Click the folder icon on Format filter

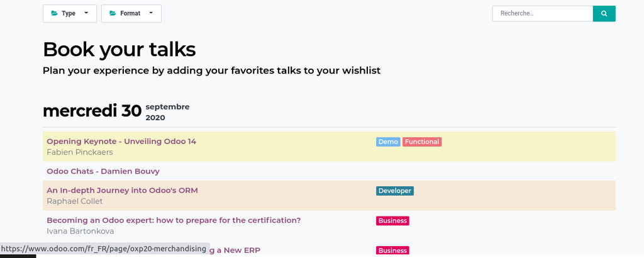[x=113, y=13]
